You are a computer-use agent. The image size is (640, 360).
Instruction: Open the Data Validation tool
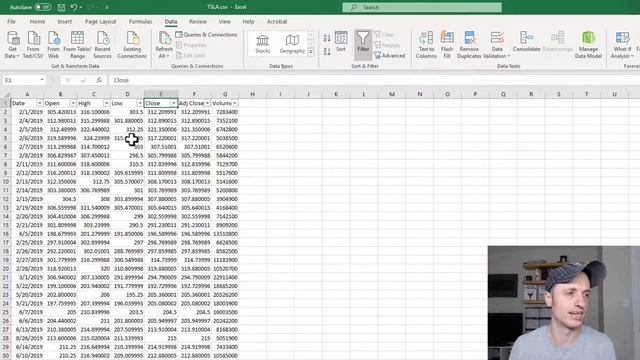[x=497, y=44]
